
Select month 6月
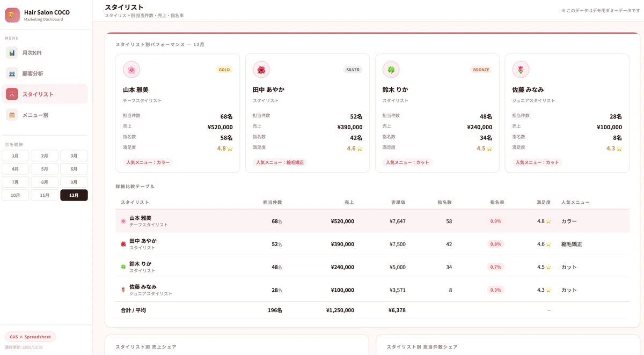tap(74, 169)
